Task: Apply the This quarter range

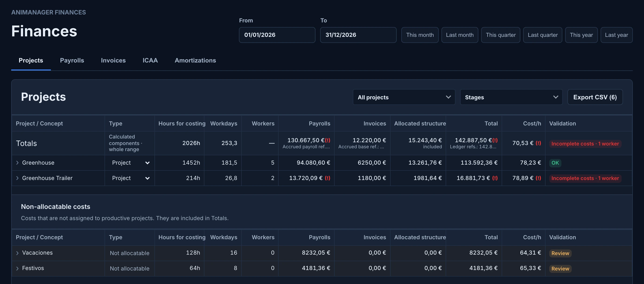Action: coord(500,35)
